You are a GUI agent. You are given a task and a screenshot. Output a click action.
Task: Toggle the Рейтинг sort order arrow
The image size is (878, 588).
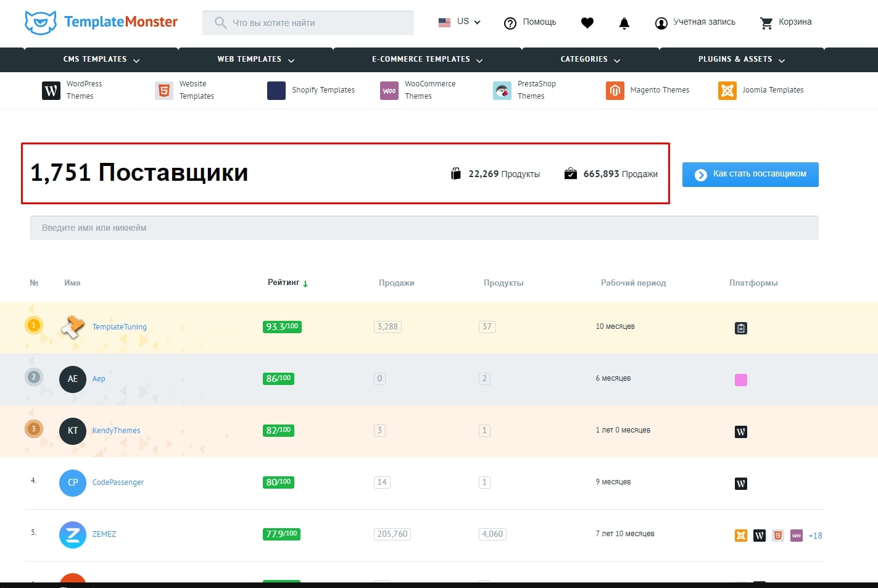(x=307, y=283)
